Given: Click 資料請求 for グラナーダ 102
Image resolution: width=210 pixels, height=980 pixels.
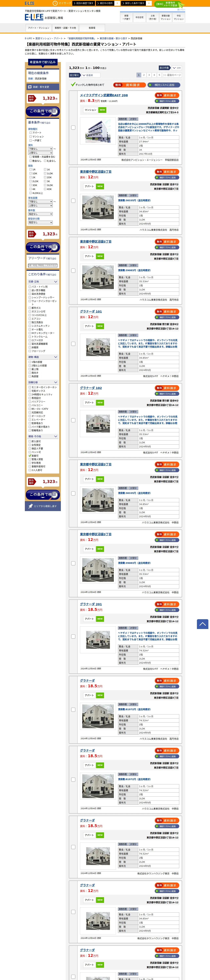Looking at the screenshot, I should click(167, 388).
